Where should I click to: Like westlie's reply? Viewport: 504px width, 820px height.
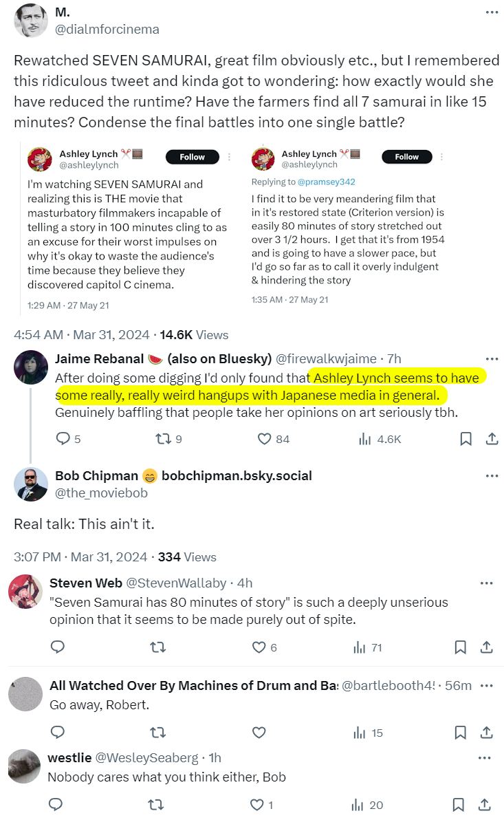(256, 805)
